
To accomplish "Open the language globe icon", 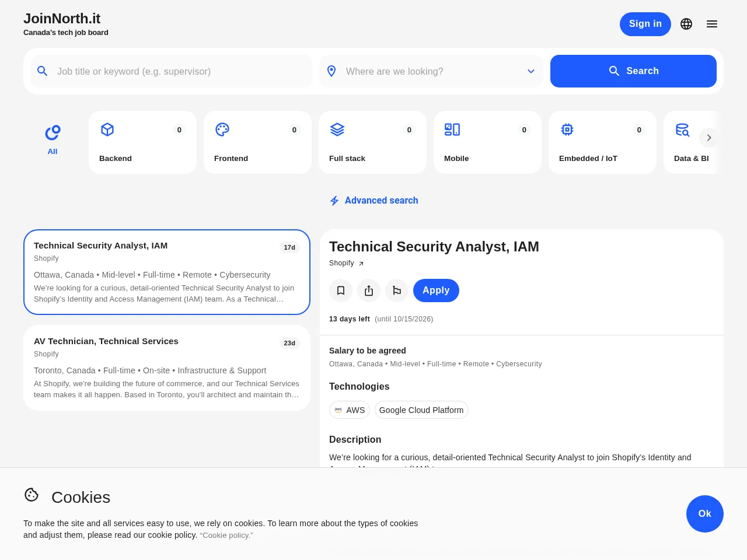I will pos(686,24).
